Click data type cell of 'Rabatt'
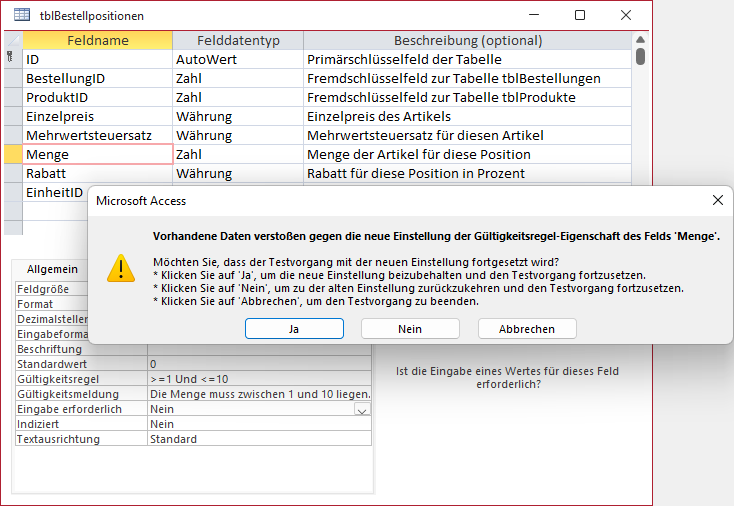Image resolution: width=734 pixels, height=506 pixels. point(237,174)
